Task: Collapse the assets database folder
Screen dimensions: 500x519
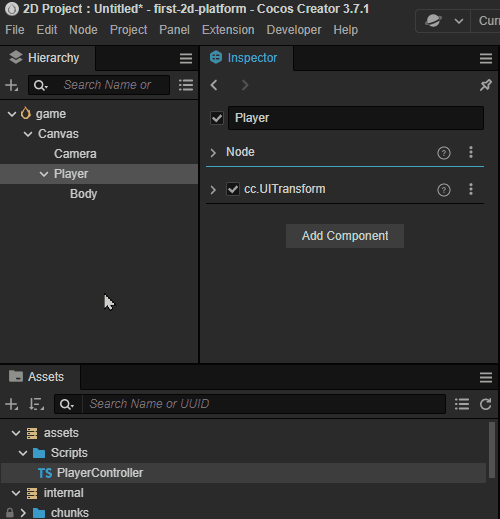Action: click(16, 433)
